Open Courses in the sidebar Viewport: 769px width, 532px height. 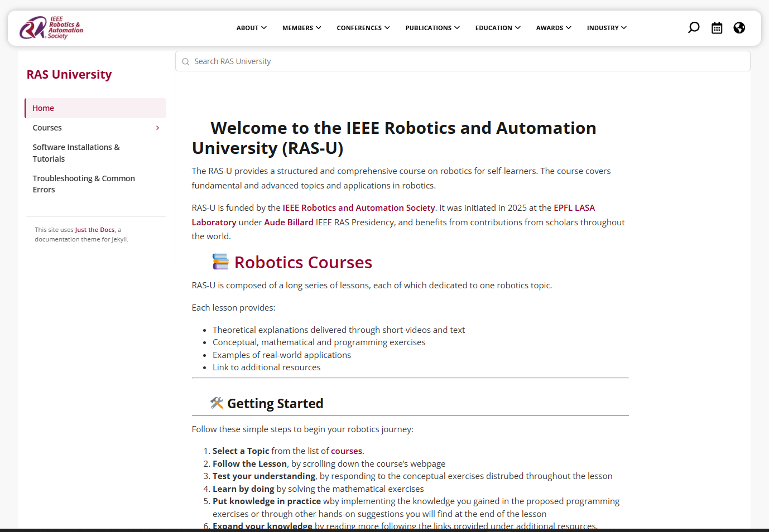[x=47, y=128]
